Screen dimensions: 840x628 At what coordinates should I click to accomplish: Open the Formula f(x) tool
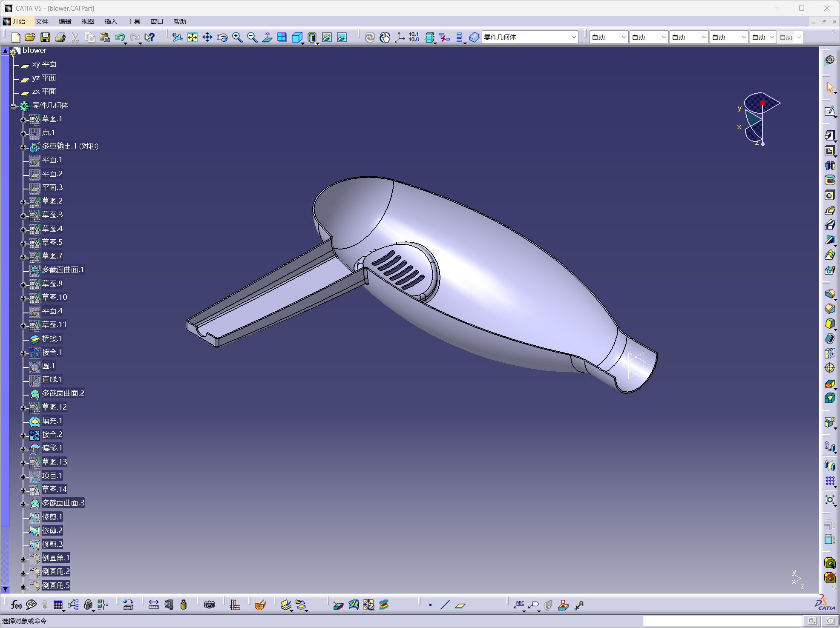point(16,605)
